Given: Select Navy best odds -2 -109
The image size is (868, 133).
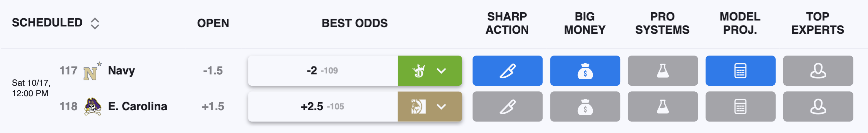Looking at the screenshot, I should tap(323, 70).
